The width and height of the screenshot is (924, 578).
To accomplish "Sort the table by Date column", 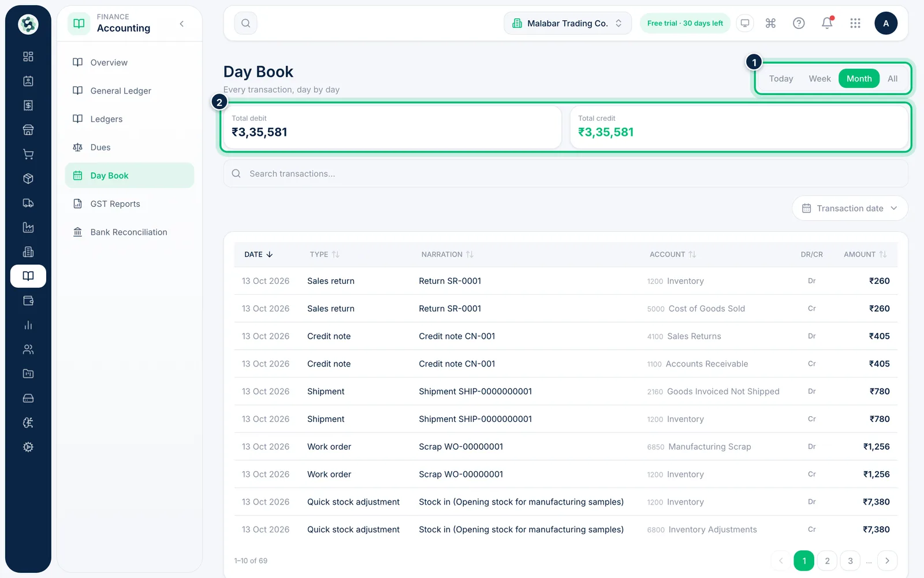I will tap(258, 254).
